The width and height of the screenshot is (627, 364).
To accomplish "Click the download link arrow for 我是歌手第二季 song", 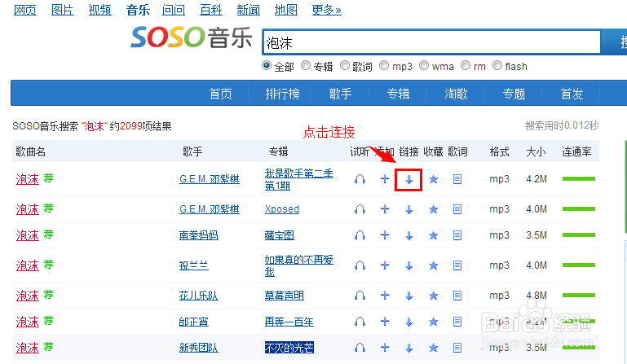I will point(408,180).
